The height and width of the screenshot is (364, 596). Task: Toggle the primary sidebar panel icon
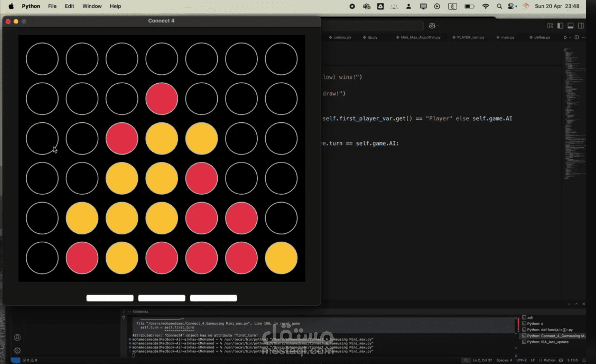point(560,26)
